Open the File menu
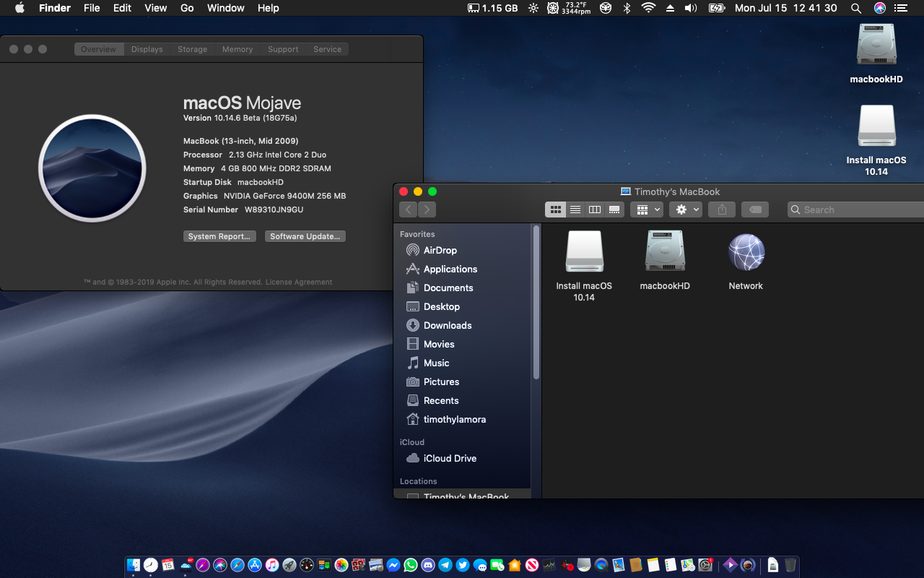Screen dimensions: 924x578 92,8
